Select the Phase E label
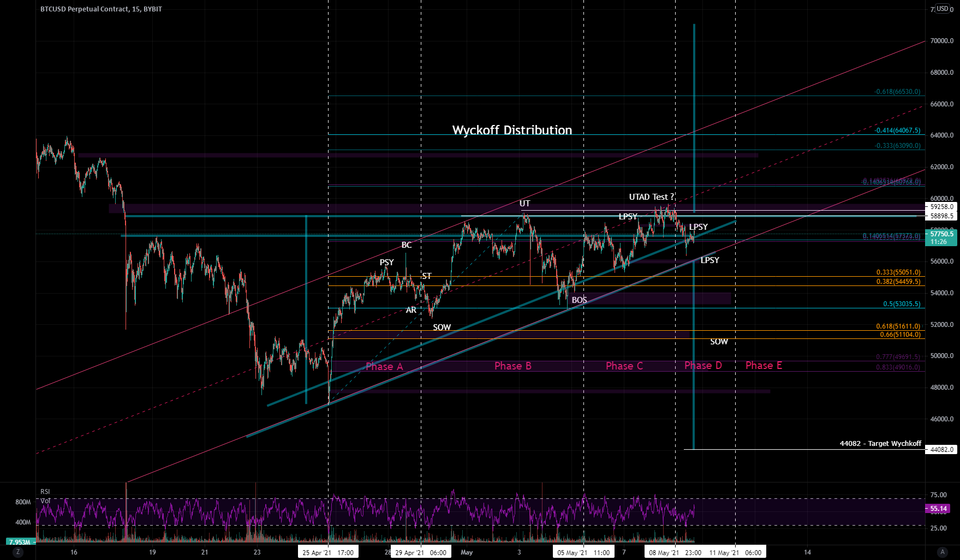Viewport: 960px width, 560px height. point(764,365)
